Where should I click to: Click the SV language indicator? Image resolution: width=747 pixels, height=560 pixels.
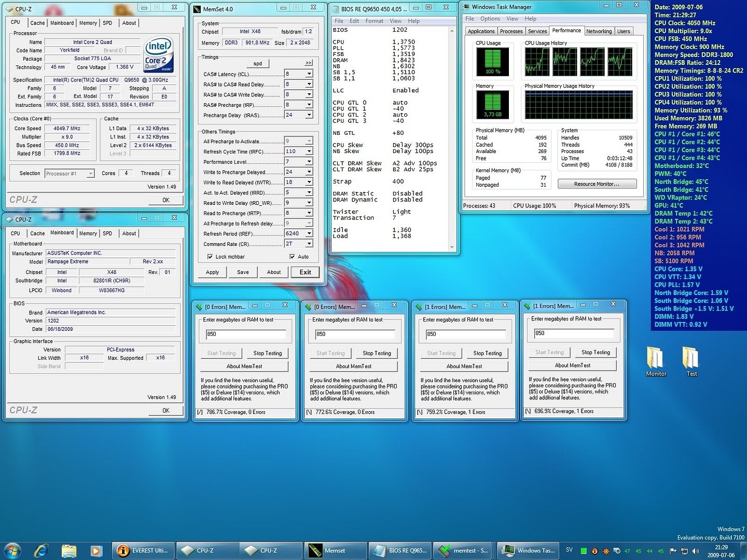tap(569, 550)
